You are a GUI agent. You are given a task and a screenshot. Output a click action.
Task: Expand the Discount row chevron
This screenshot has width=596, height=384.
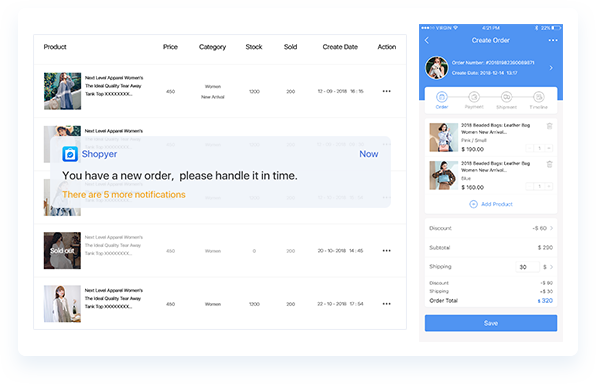pos(552,228)
